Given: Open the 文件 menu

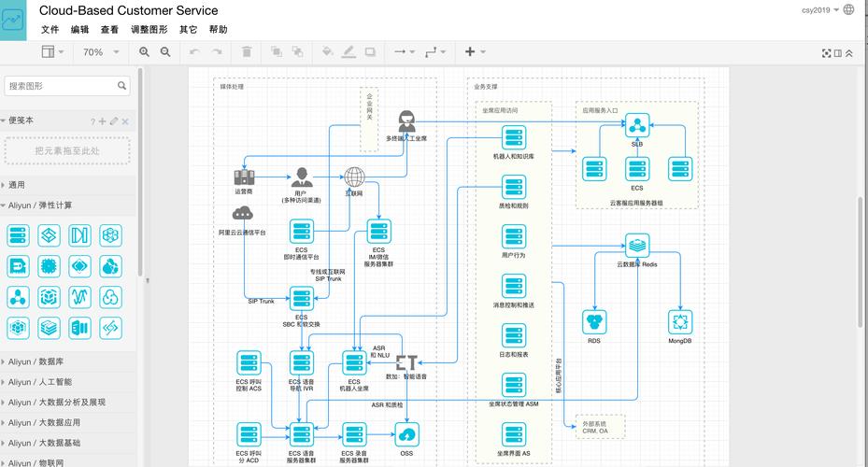Looking at the screenshot, I should (x=50, y=29).
